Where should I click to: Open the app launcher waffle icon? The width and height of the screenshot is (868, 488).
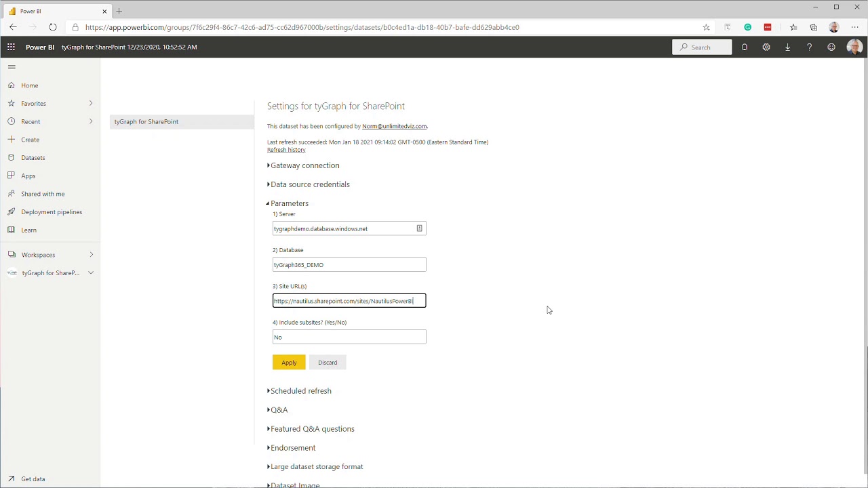pyautogui.click(x=11, y=47)
